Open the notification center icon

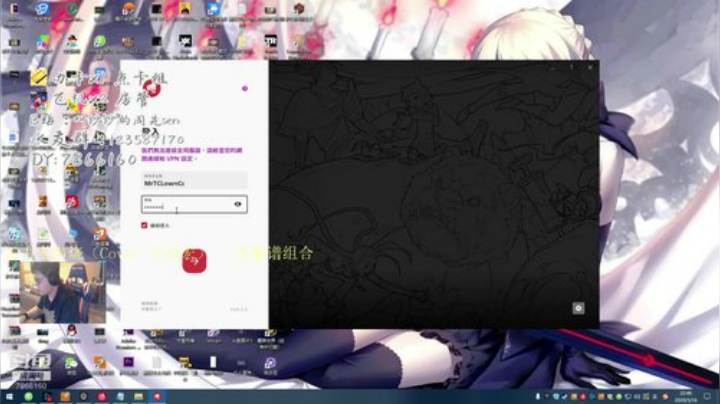(x=707, y=396)
